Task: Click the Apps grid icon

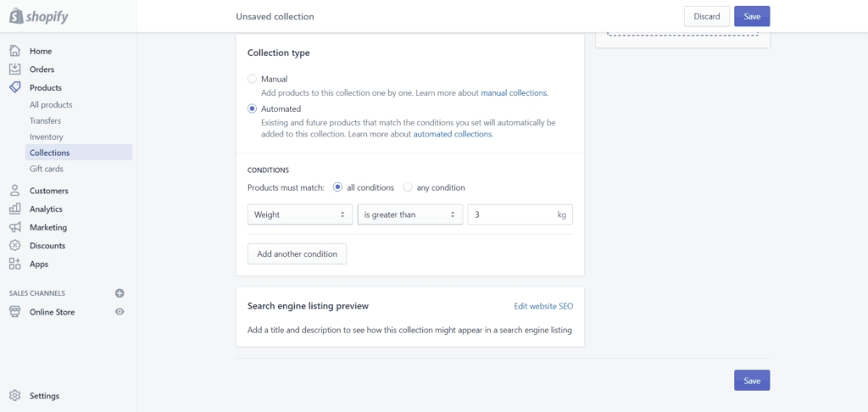Action: click(x=15, y=264)
